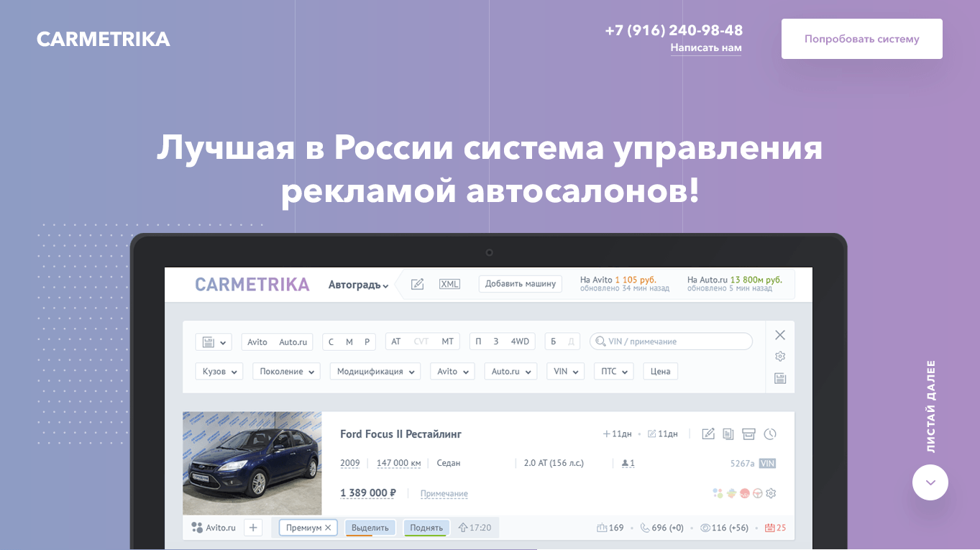Click the Цена filter button

click(660, 372)
